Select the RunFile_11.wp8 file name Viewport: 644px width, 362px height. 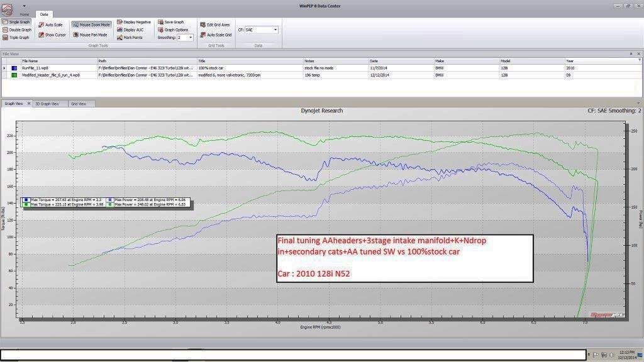(35, 68)
